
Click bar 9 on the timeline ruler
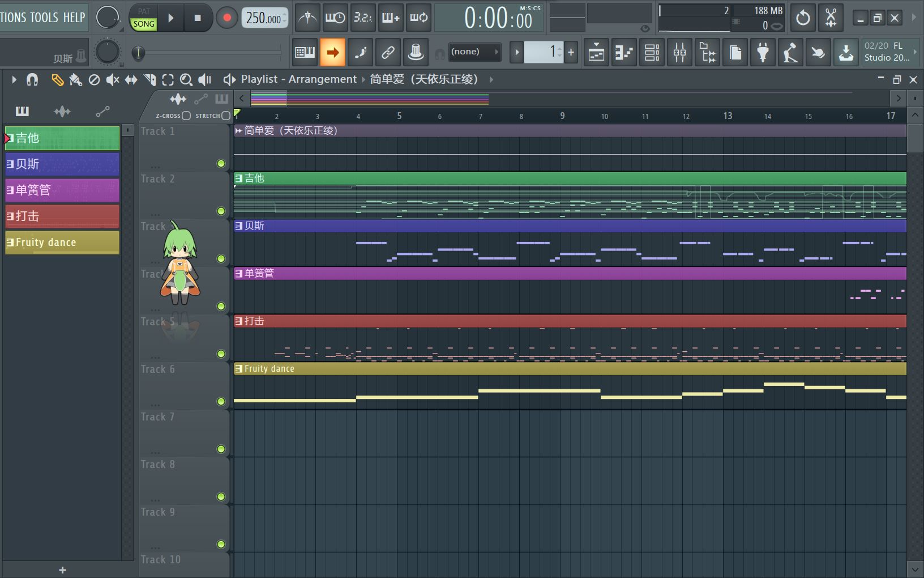pos(562,116)
